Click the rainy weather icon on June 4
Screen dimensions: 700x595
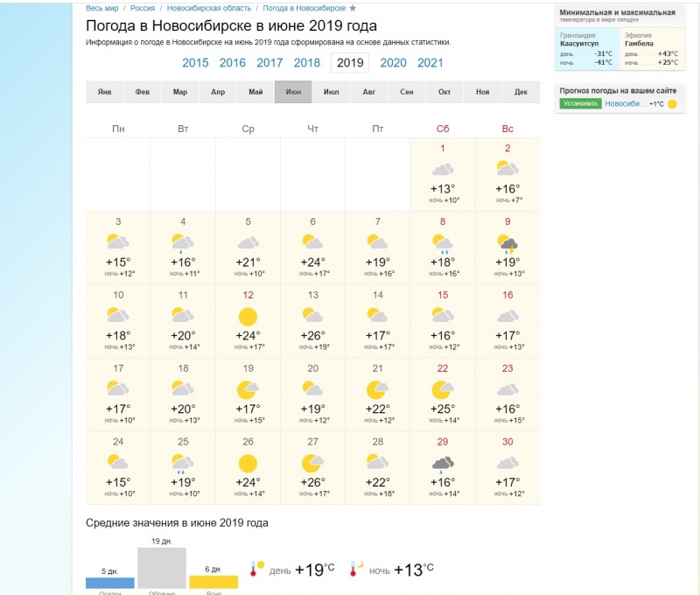click(x=183, y=242)
